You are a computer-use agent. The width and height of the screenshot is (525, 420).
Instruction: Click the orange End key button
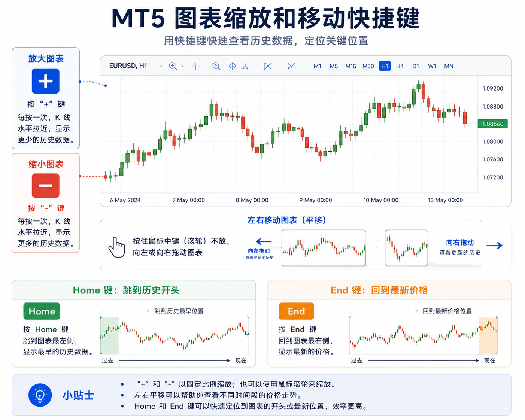(x=296, y=311)
